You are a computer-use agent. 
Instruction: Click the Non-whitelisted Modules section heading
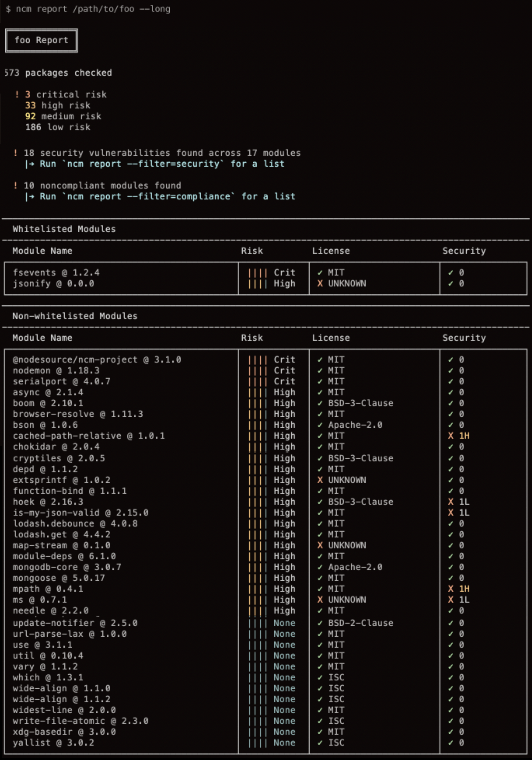pyautogui.click(x=75, y=316)
